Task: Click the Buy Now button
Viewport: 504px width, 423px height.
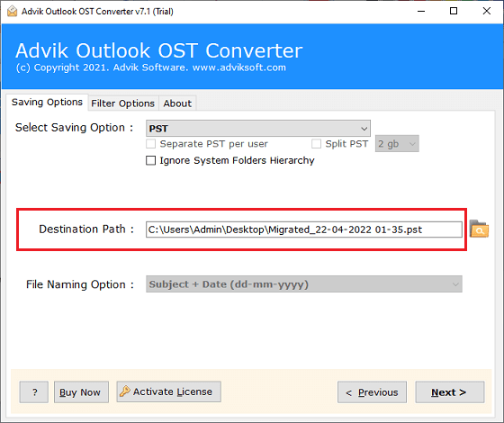Action: coord(81,391)
